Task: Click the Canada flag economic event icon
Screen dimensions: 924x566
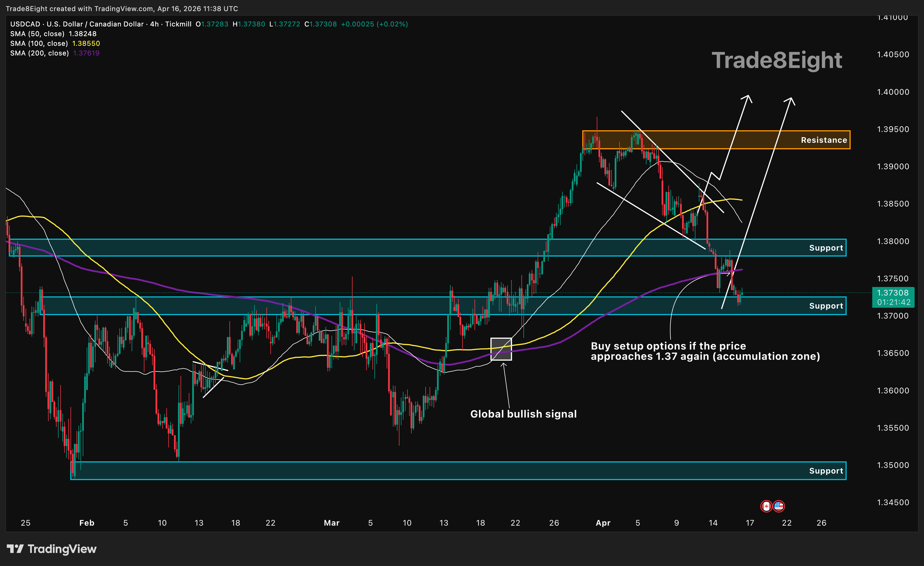Action: tap(766, 506)
